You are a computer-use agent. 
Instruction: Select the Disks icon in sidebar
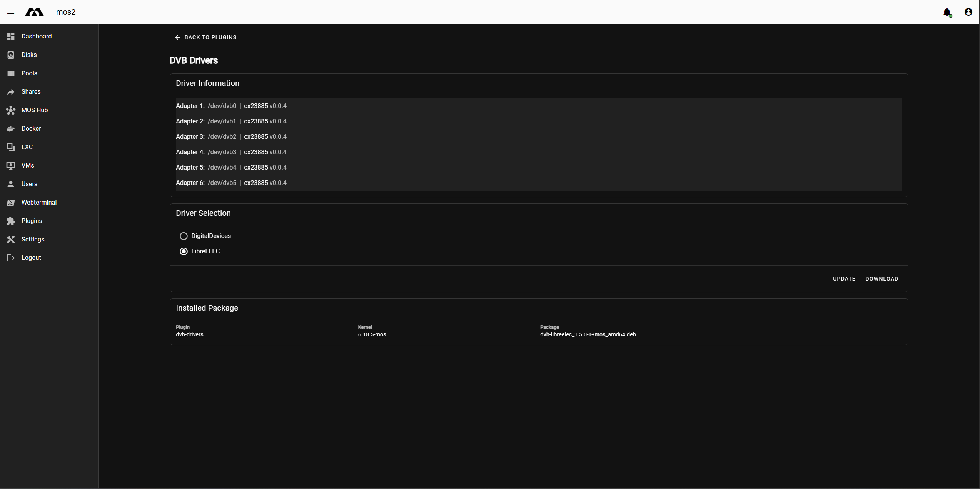(11, 55)
